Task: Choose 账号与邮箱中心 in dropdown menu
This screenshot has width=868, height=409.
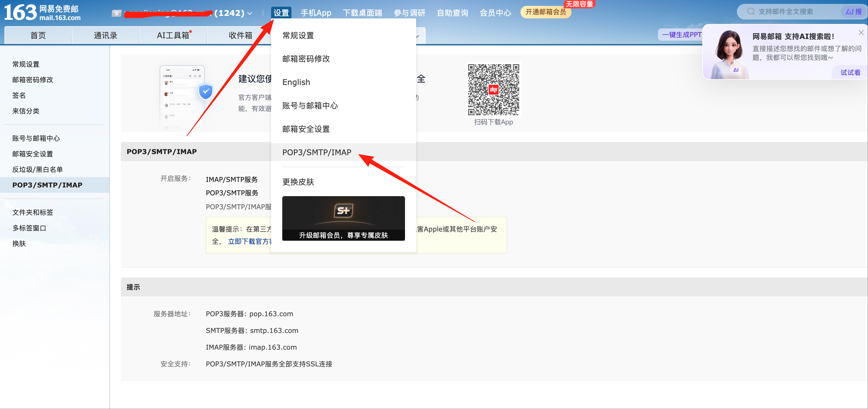Action: coord(343,106)
